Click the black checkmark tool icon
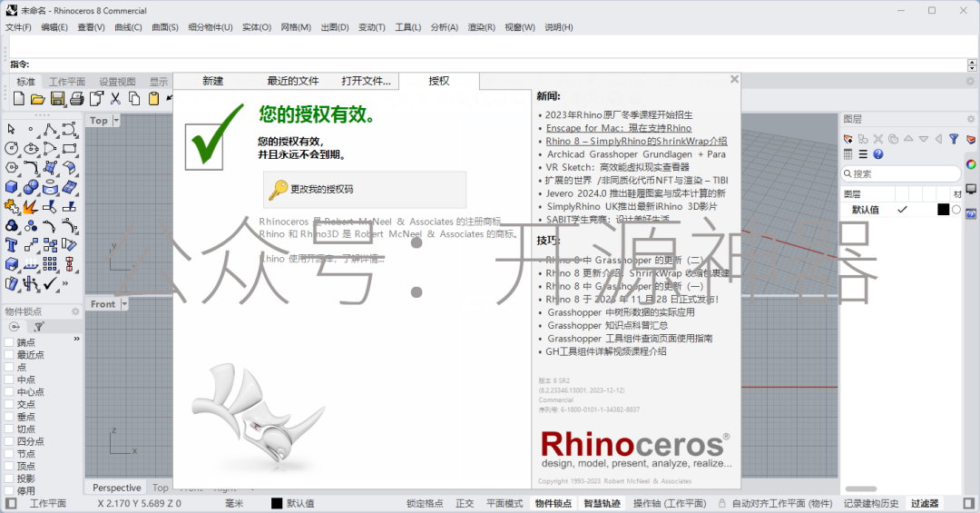This screenshot has height=513, width=980. [x=50, y=284]
